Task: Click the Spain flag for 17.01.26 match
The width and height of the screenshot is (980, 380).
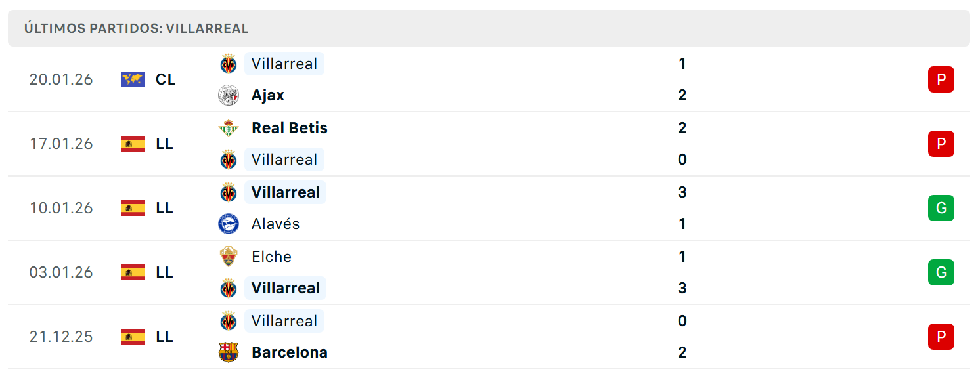Action: (133, 144)
